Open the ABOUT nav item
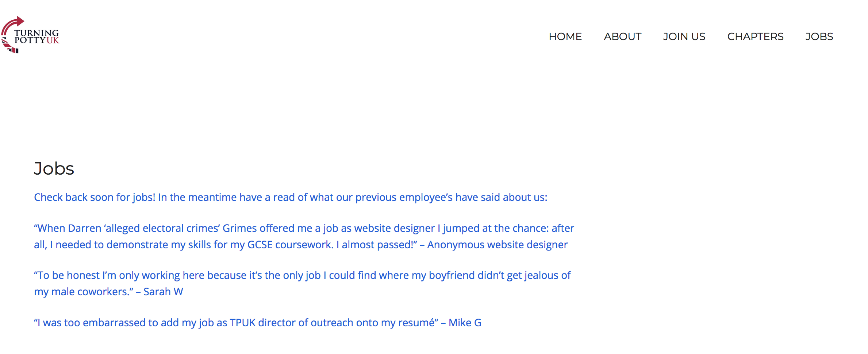Viewport: 868px width, 354px height. point(622,36)
